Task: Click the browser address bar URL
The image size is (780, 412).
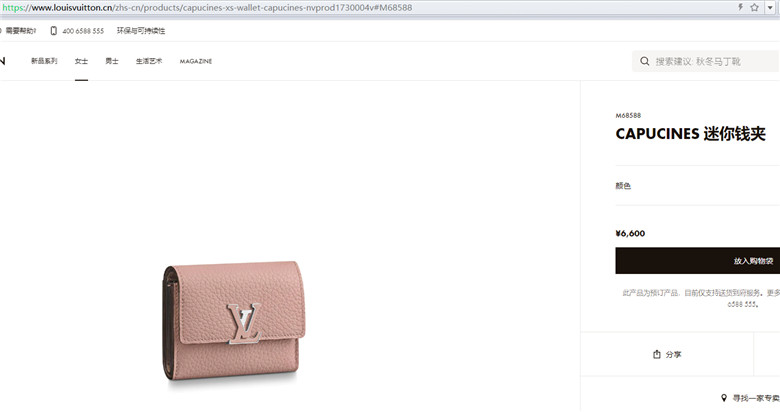Action: click(207, 7)
